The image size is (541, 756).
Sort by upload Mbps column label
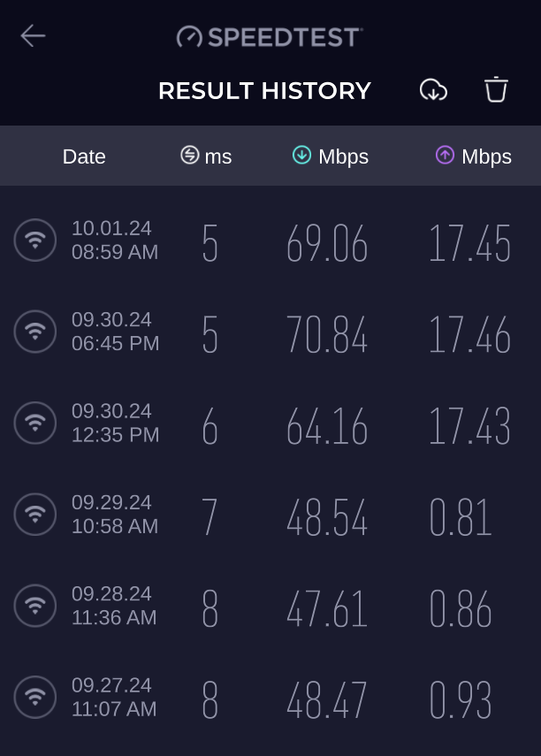(x=486, y=157)
